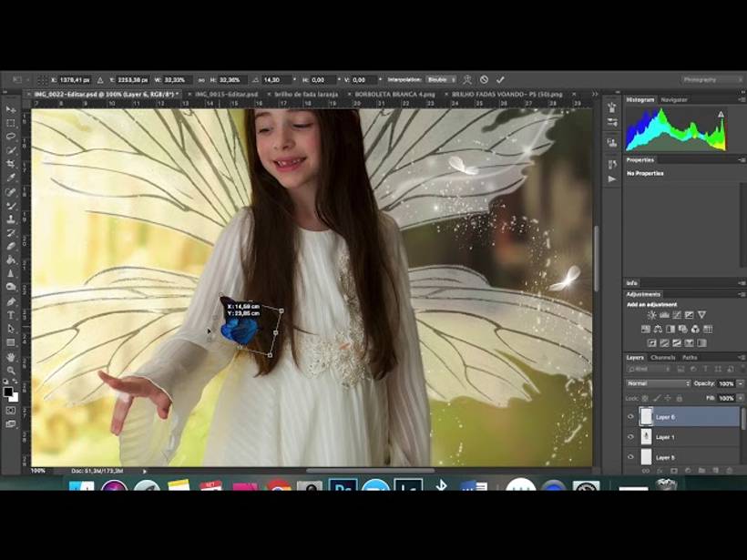Image resolution: width=747 pixels, height=560 pixels.
Task: Click the foreground color swatch
Action: click(x=8, y=392)
